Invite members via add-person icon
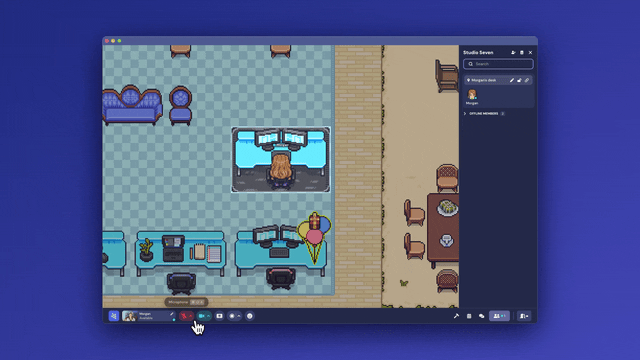Viewport: 640px width, 360px height. [513, 53]
